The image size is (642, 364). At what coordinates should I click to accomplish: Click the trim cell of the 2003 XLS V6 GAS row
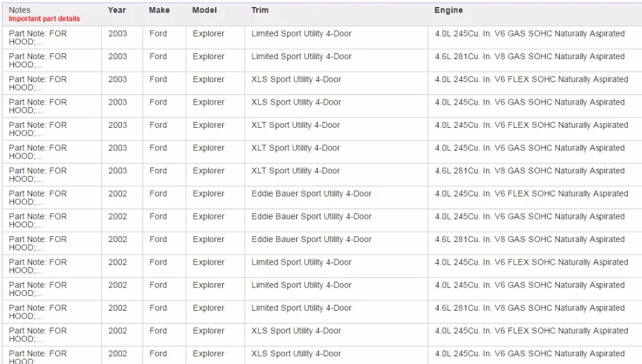(x=296, y=102)
